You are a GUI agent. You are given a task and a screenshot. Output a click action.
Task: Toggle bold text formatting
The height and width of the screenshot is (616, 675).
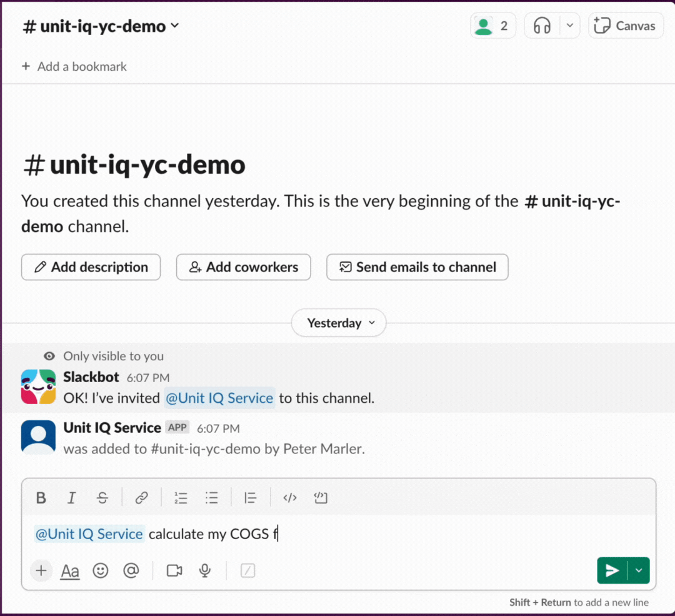coord(41,498)
